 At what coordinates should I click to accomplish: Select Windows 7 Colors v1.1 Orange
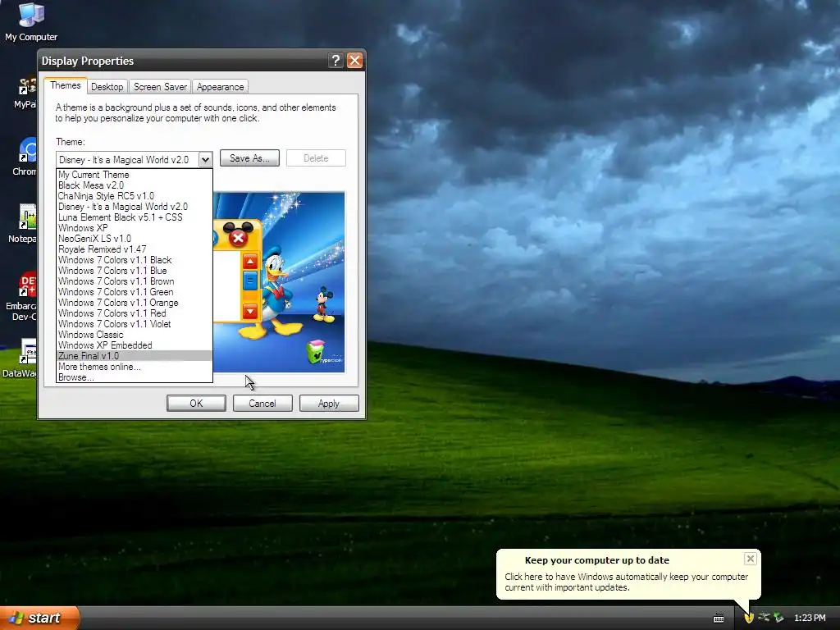click(135, 304)
